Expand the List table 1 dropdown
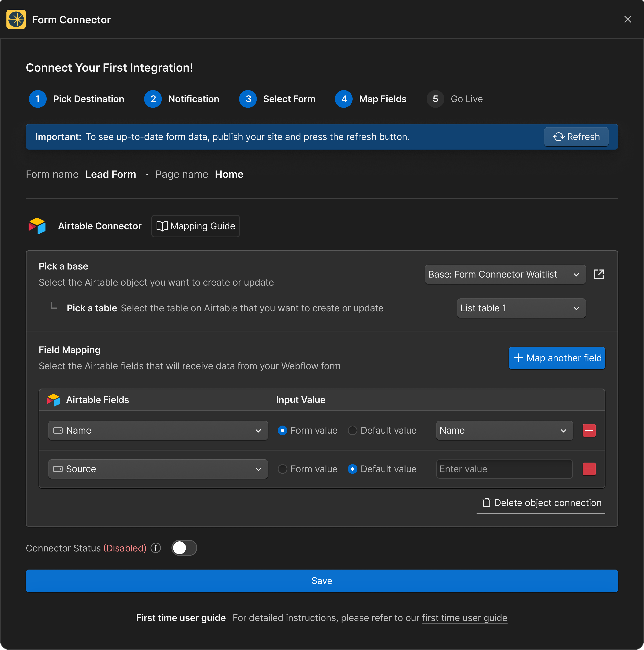This screenshot has width=644, height=650. pyautogui.click(x=521, y=308)
